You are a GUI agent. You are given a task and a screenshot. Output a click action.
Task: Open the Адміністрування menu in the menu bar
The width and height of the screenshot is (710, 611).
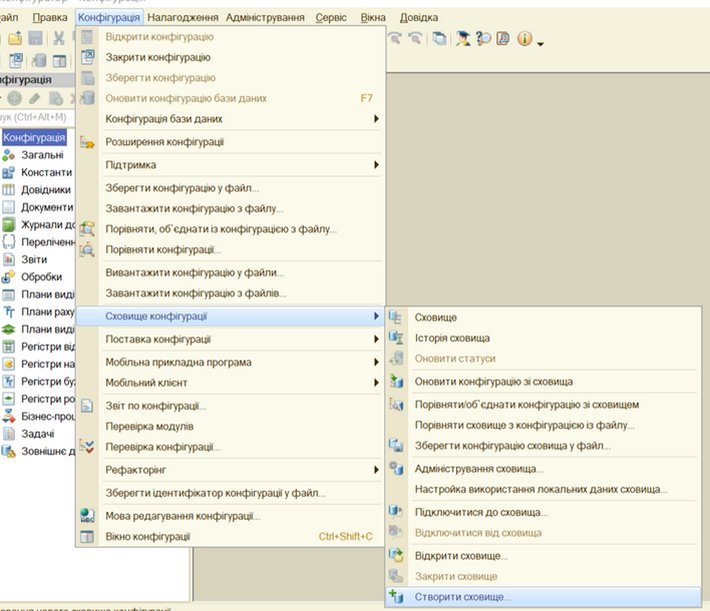pos(265,18)
